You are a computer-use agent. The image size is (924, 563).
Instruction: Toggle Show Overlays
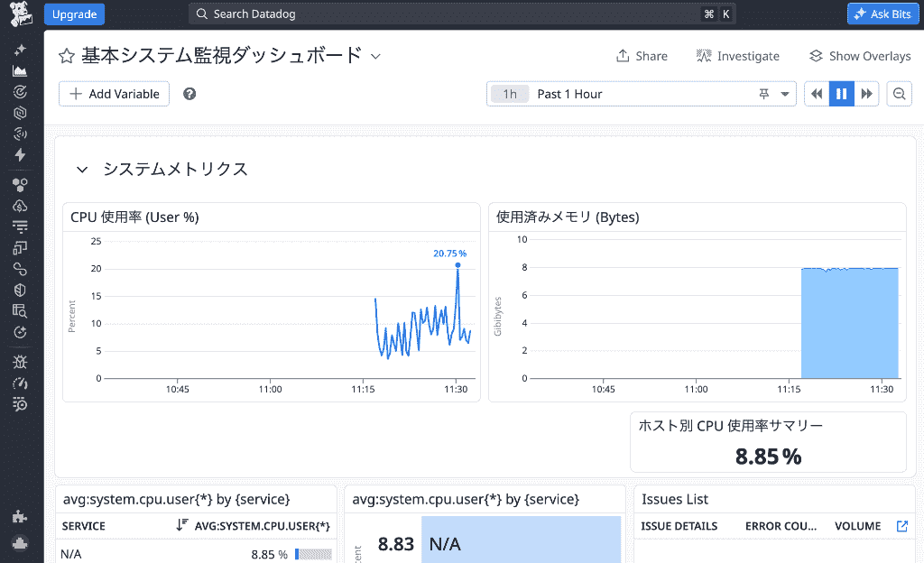click(860, 56)
